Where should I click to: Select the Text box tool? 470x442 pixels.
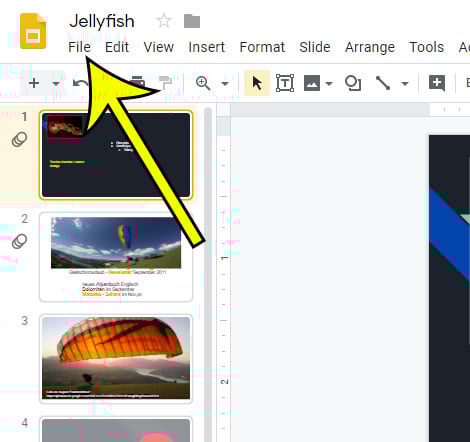point(285,83)
